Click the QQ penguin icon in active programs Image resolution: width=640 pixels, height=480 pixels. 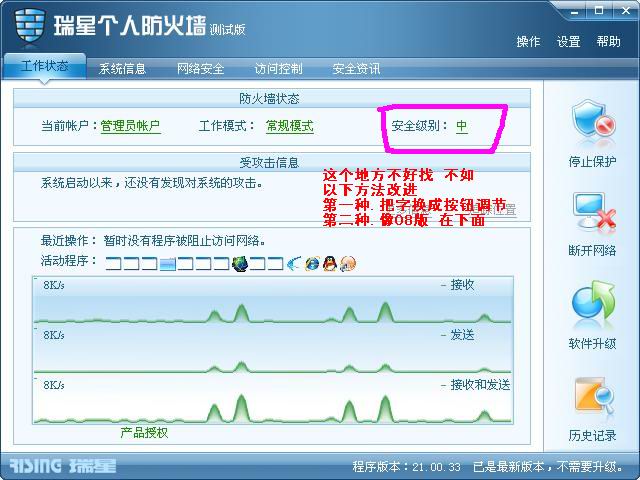(330, 264)
